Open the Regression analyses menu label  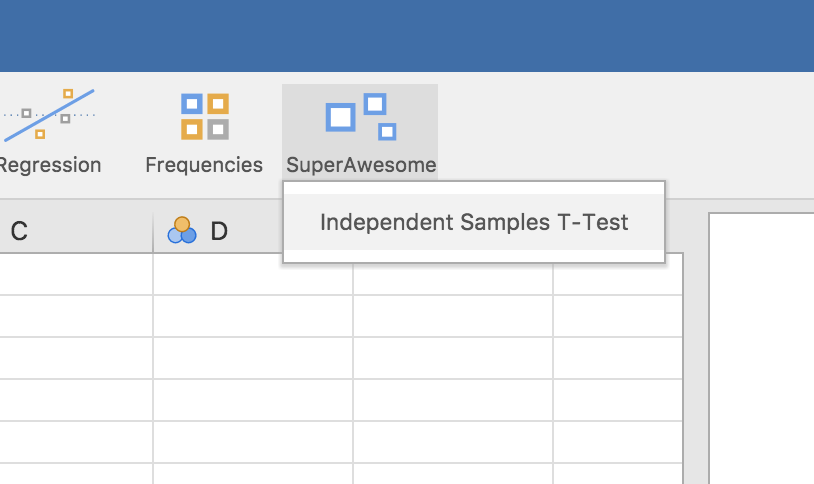pos(50,165)
